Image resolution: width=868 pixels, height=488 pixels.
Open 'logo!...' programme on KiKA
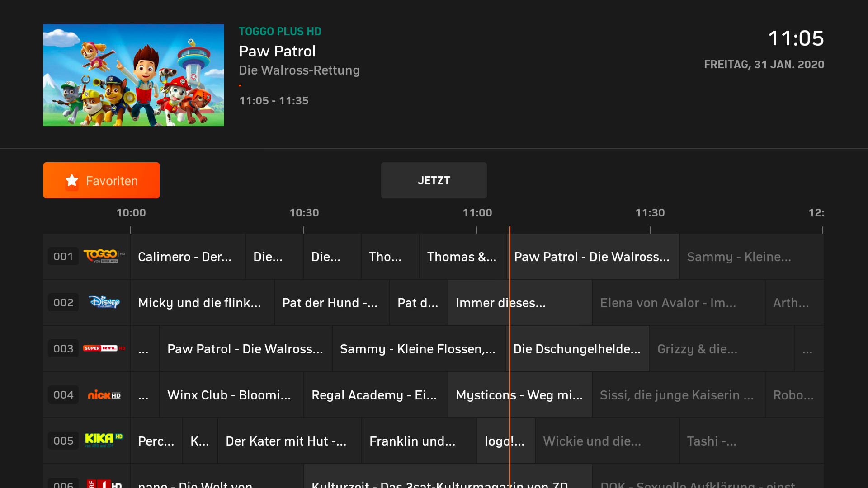(x=506, y=441)
